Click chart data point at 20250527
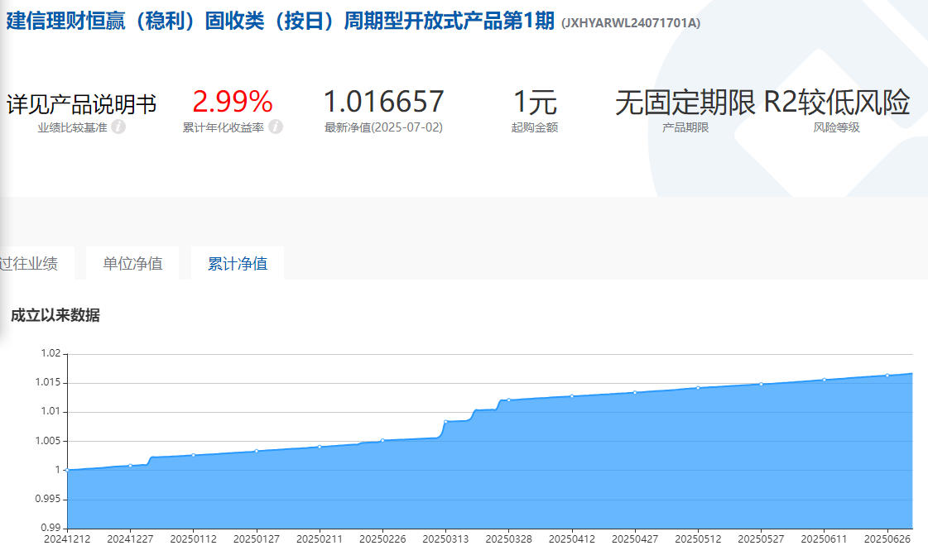Viewport: 928px width, 560px height. coord(761,384)
